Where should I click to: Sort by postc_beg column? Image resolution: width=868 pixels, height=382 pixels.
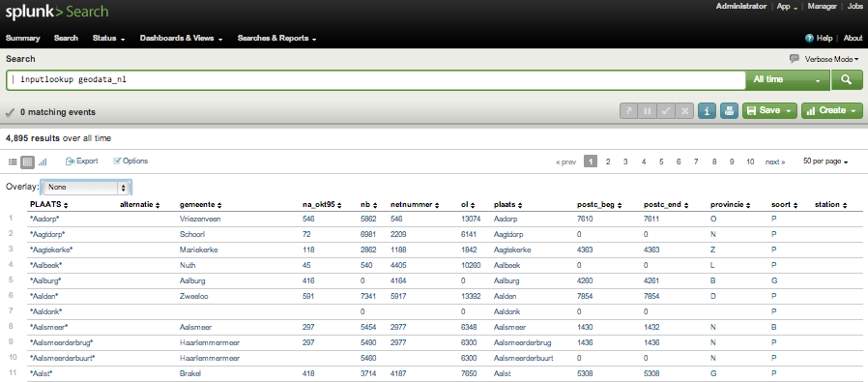click(599, 205)
